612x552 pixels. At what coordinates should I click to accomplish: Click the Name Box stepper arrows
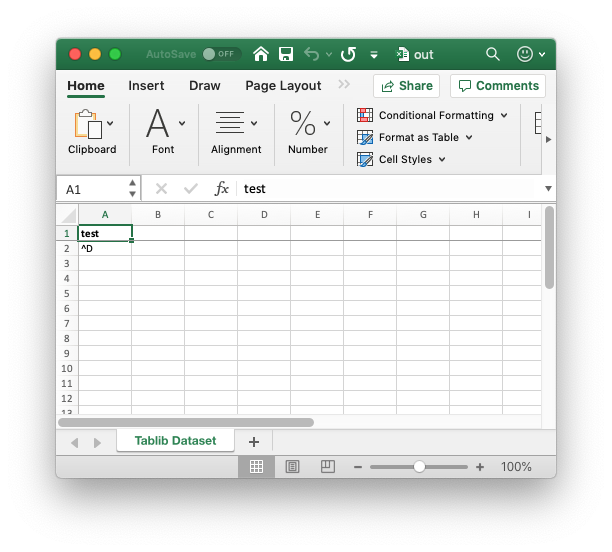[133, 189]
